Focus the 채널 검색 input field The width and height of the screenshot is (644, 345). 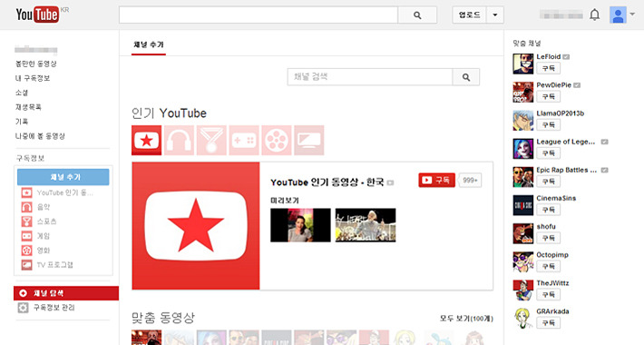370,77
